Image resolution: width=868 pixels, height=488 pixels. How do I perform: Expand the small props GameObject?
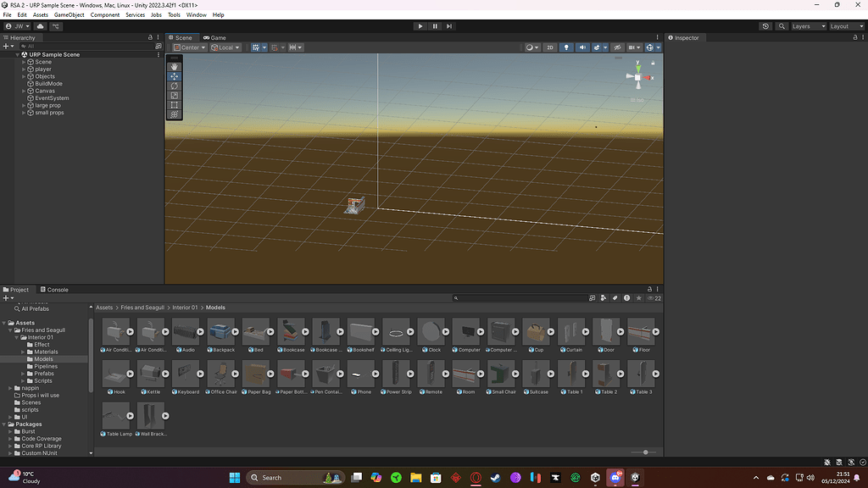(25, 112)
